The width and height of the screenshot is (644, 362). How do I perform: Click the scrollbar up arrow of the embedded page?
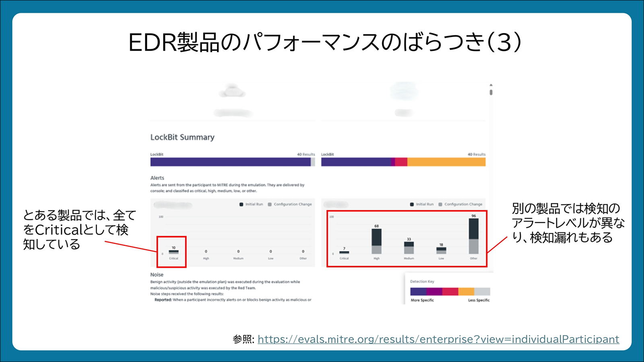[x=491, y=85]
